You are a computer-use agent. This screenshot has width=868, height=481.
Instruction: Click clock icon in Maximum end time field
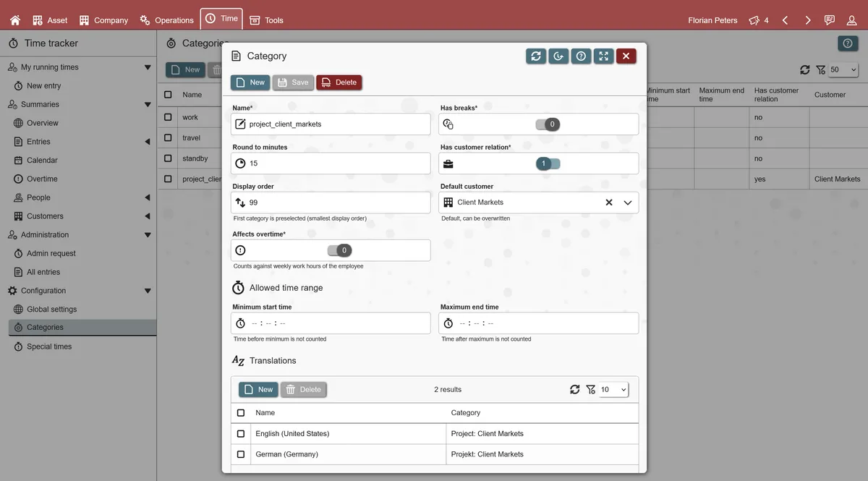coord(448,323)
